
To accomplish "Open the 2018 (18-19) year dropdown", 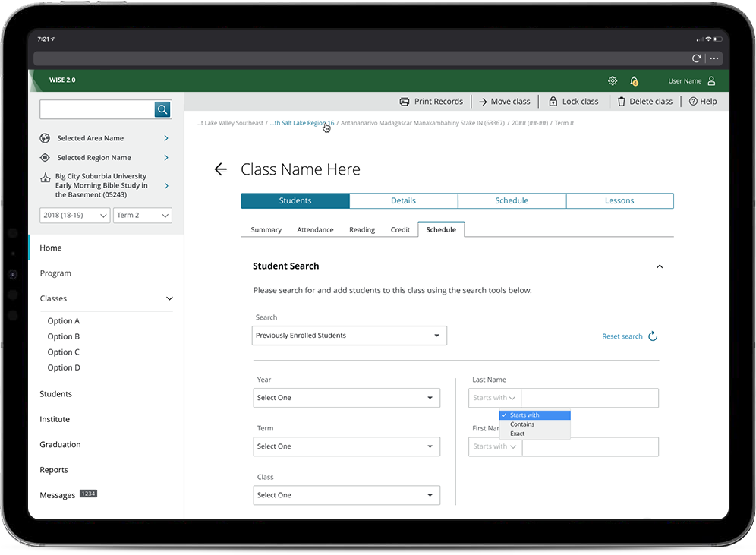I will tap(74, 216).
